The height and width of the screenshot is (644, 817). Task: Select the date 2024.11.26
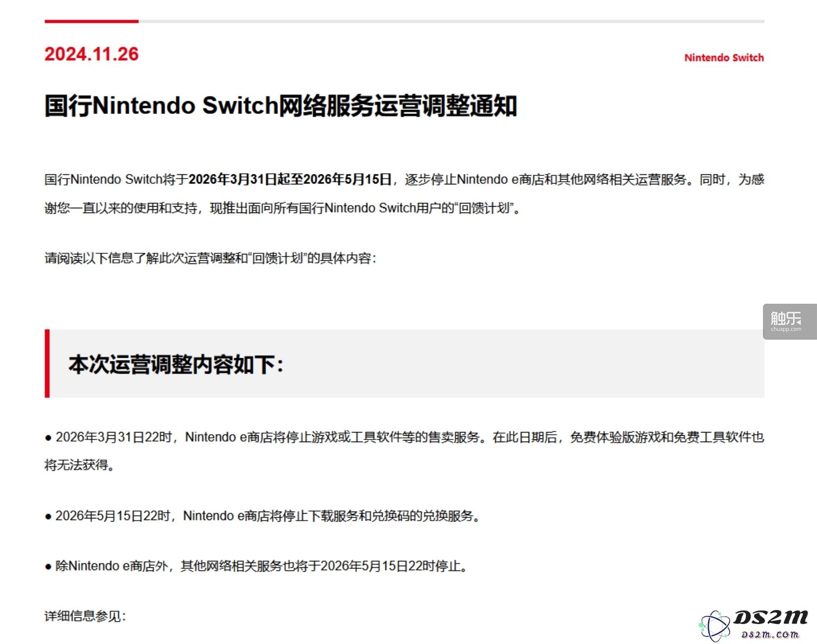click(91, 54)
